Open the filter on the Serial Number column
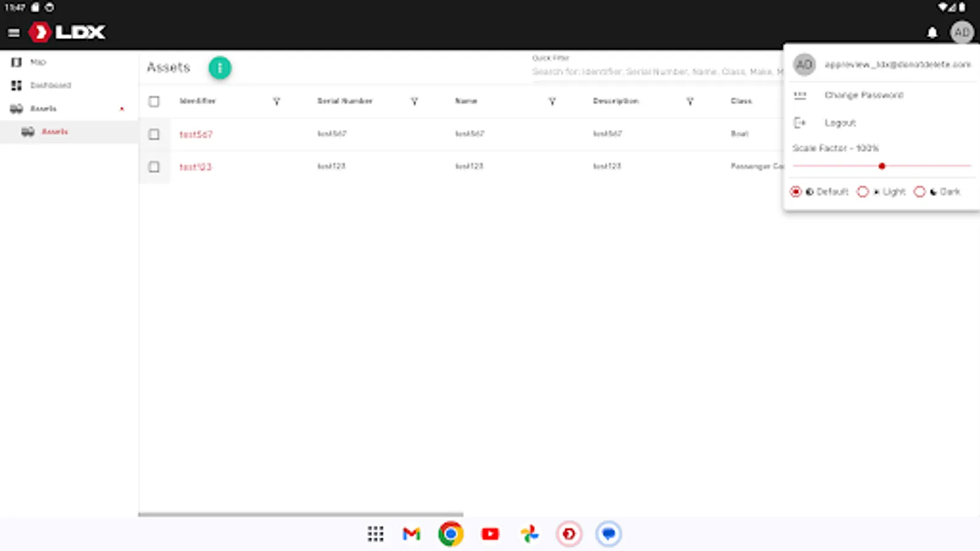 pos(415,102)
